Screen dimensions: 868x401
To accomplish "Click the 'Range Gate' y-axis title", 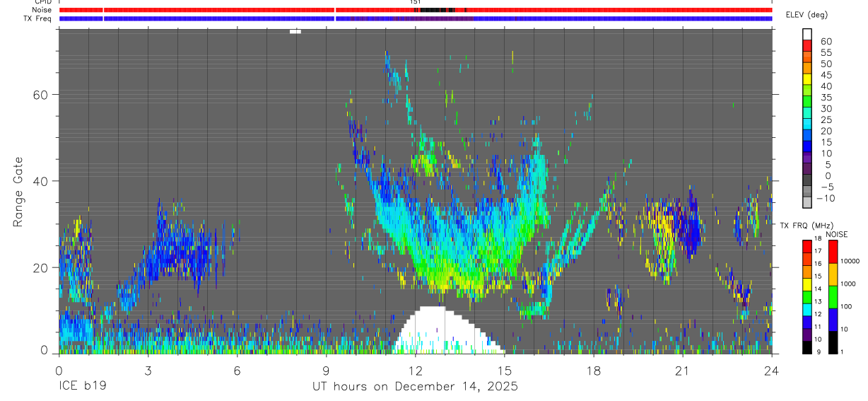I will [18, 191].
